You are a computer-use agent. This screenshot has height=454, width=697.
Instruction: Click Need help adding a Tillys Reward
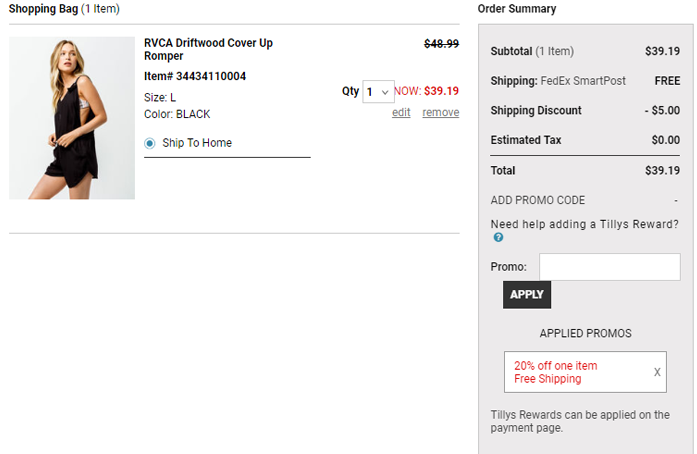pos(584,224)
